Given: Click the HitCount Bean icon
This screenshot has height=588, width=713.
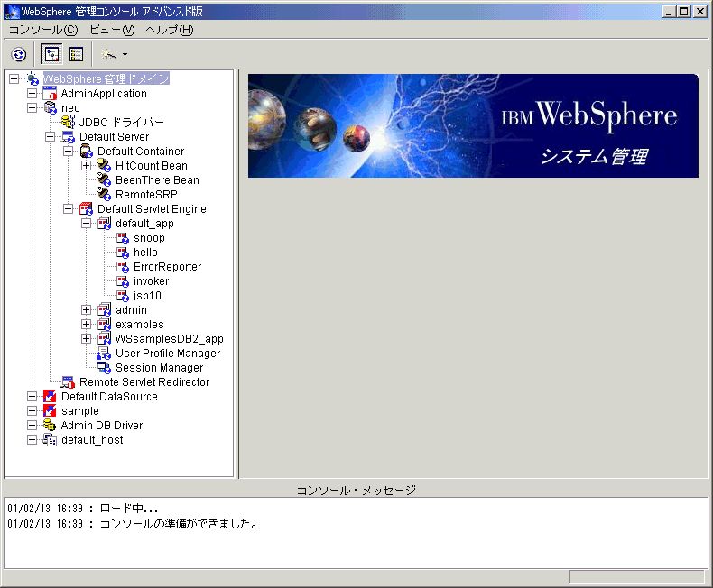Looking at the screenshot, I should 104,165.
